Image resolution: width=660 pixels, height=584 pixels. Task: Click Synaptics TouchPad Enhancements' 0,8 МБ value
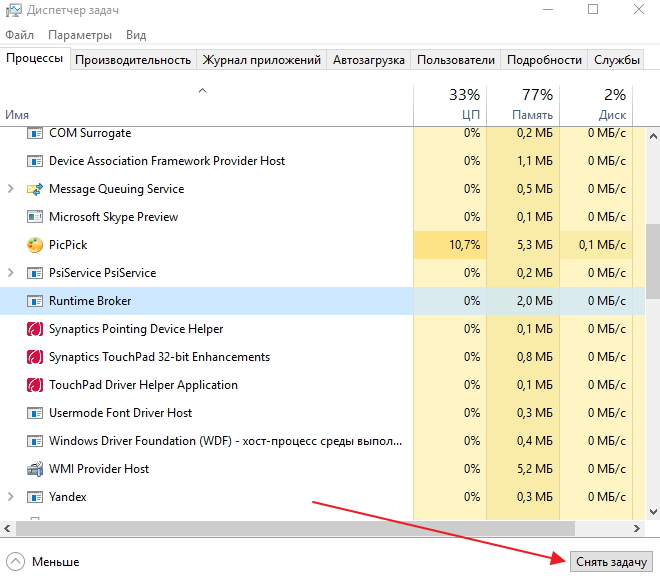click(535, 357)
